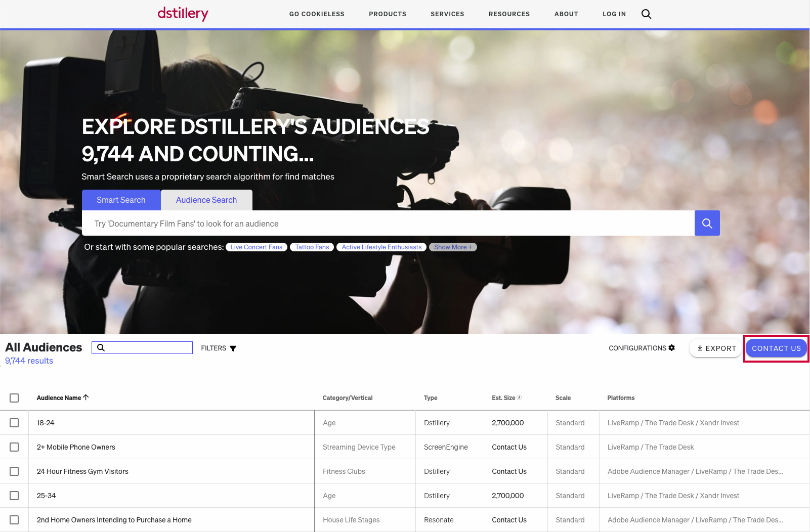Check the 18-24 audience row checkbox

[14, 423]
